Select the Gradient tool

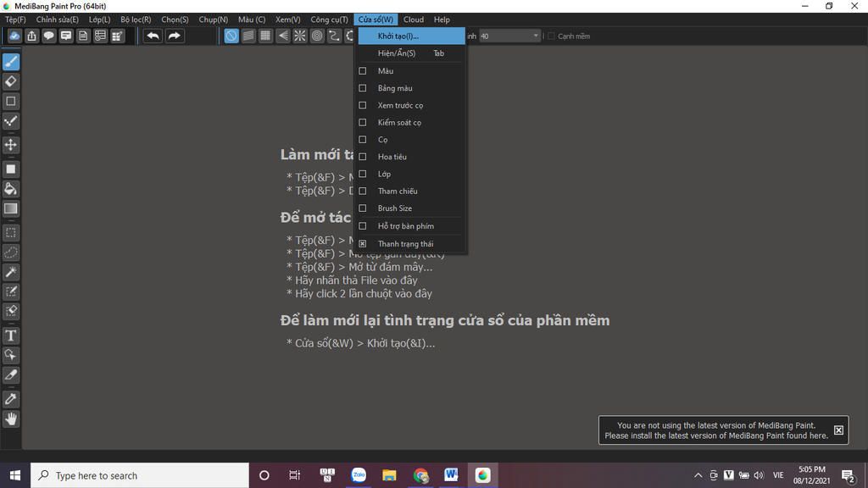pyautogui.click(x=10, y=208)
